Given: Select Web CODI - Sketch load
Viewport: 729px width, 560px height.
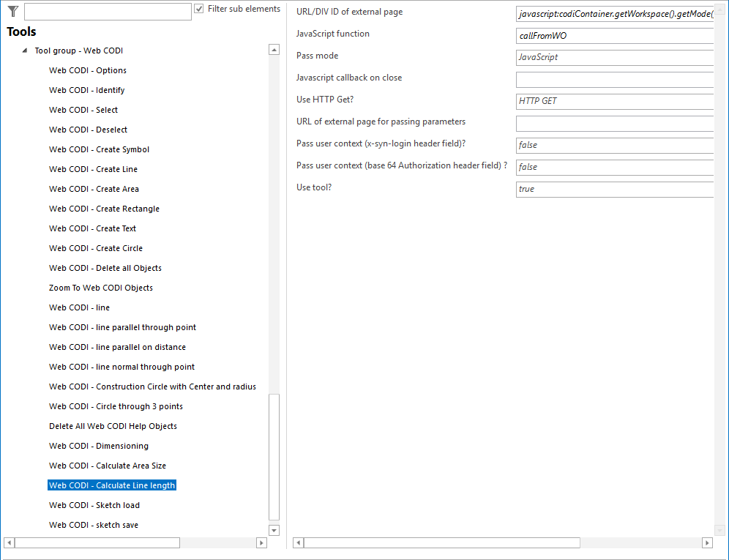Looking at the screenshot, I should tap(94, 504).
